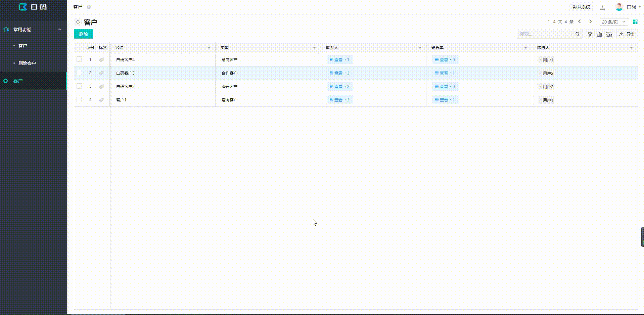This screenshot has width=644, height=315.
Task: Open the help documentation icon
Action: click(x=602, y=7)
